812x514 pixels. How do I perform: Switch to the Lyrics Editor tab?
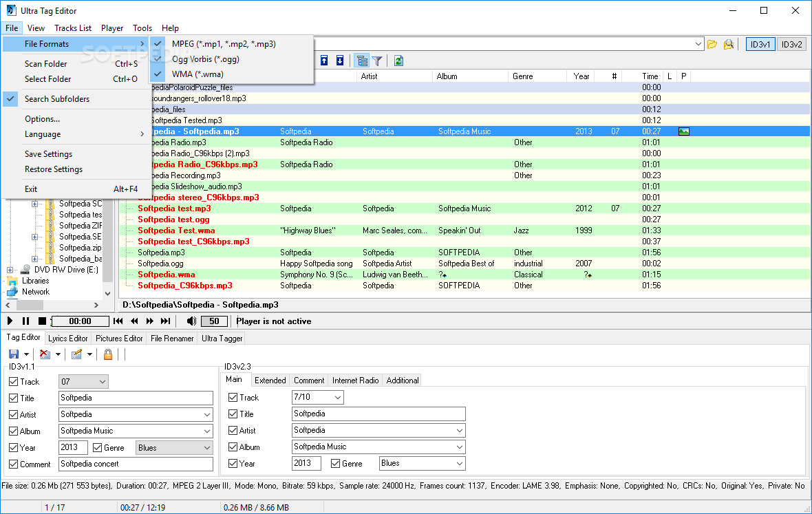click(68, 339)
